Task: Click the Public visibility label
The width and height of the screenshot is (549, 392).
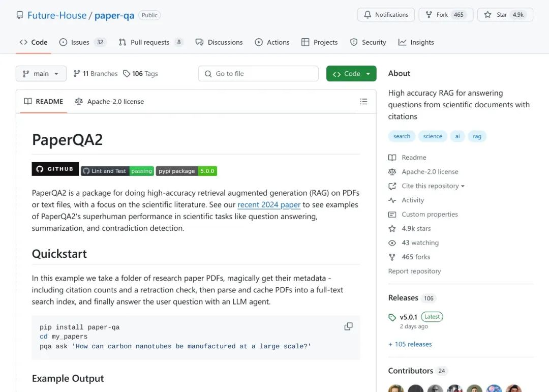Action: [x=149, y=15]
